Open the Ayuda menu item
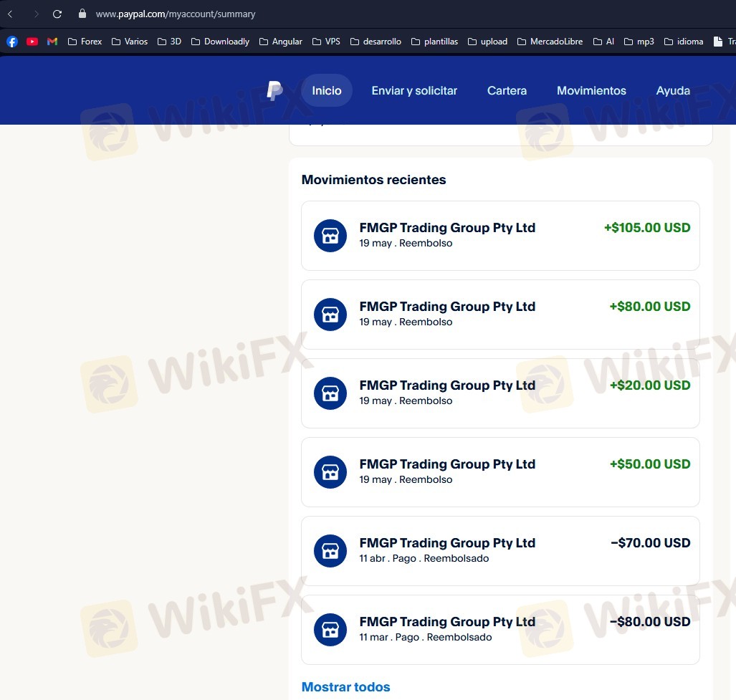Image resolution: width=736 pixels, height=700 pixels. coord(673,90)
